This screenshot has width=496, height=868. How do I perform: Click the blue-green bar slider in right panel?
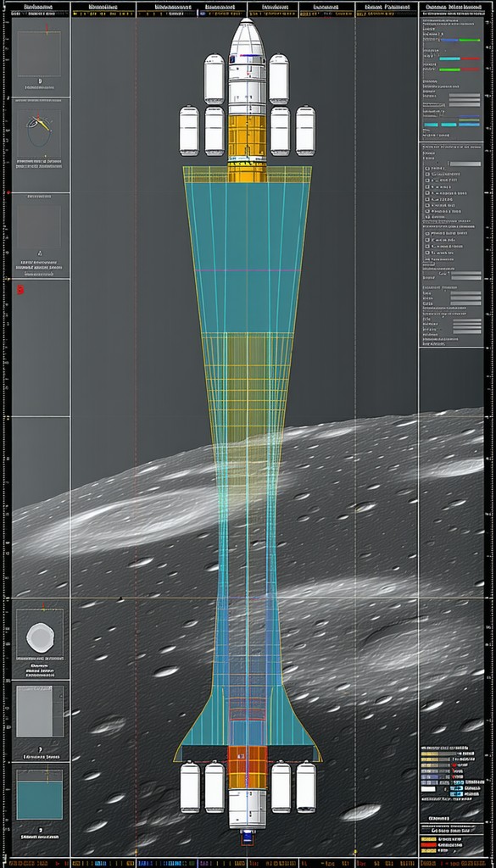(460, 40)
